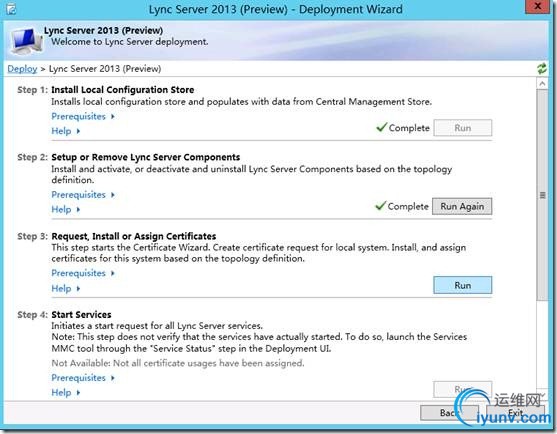Expand Prerequisites under Step 1
Image resolution: width=557 pixels, height=434 pixels.
(x=83, y=116)
